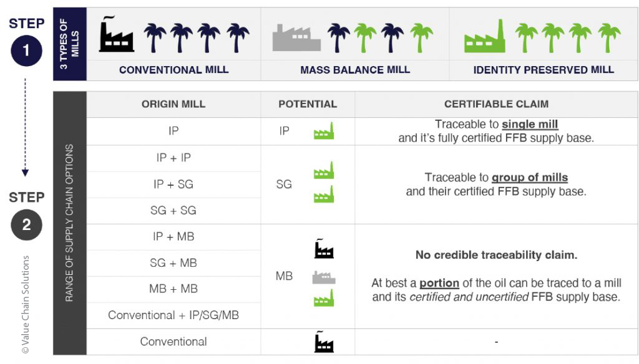The width and height of the screenshot is (639, 364).
Task: Select first green palm under Mass Balance Mill
Action: (365, 38)
